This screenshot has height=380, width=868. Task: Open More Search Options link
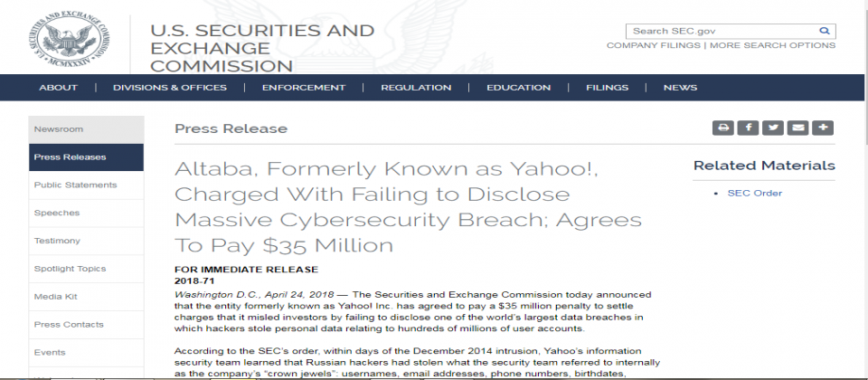[772, 45]
